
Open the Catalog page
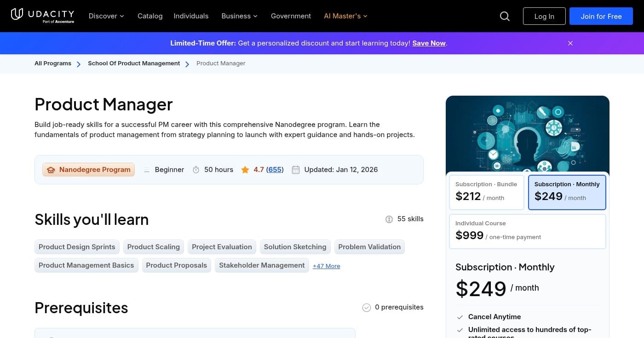tap(150, 16)
